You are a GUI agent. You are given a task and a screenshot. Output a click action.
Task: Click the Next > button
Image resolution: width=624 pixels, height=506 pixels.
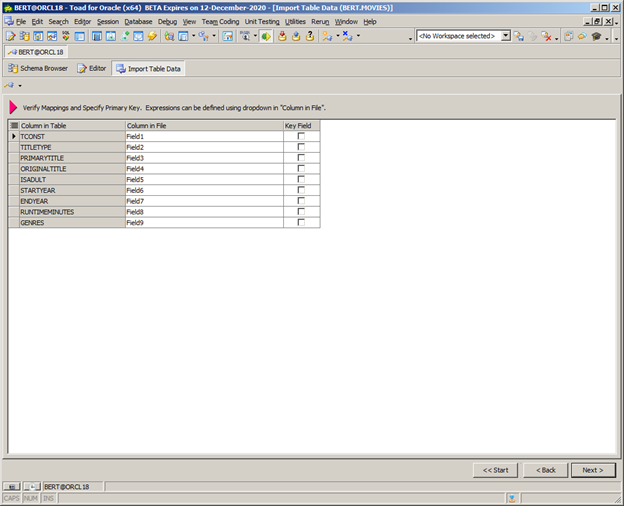pos(593,470)
